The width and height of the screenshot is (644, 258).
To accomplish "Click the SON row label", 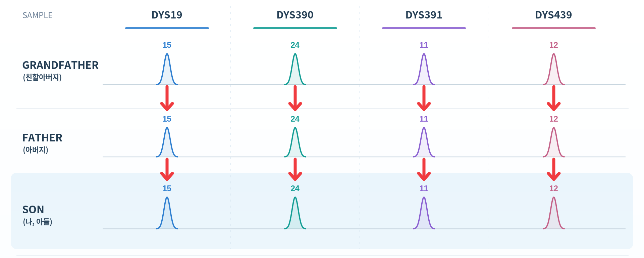I will point(33,210).
